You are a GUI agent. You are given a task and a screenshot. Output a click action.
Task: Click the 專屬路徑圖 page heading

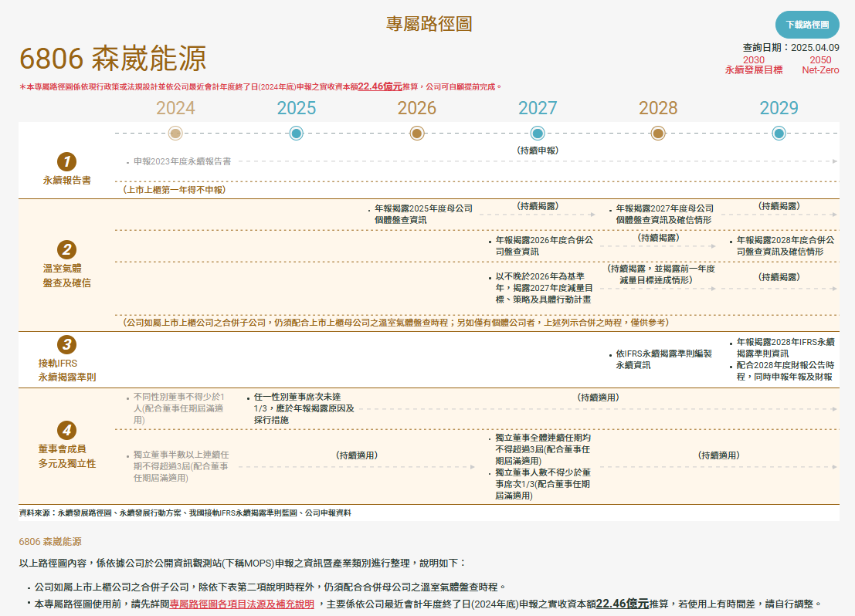pyautogui.click(x=429, y=24)
